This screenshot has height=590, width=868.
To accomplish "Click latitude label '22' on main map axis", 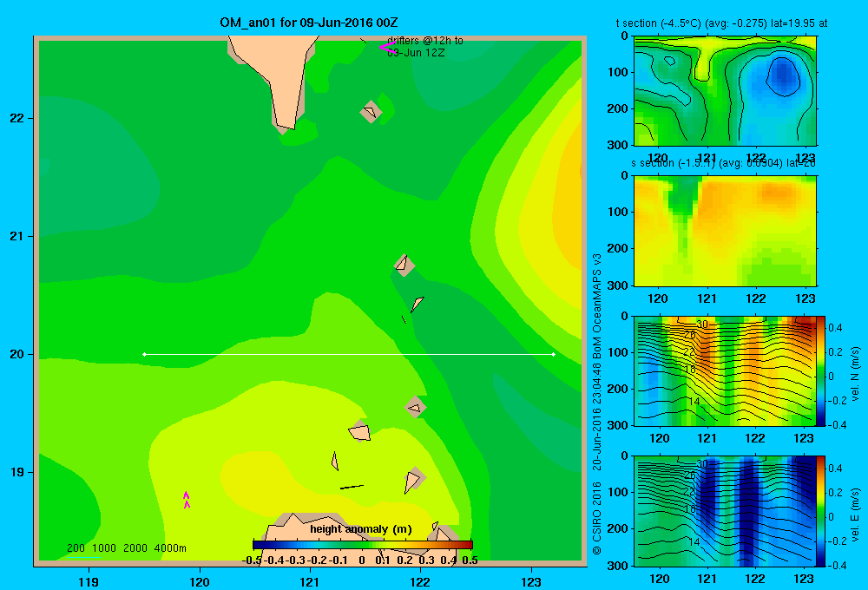I will [16, 119].
